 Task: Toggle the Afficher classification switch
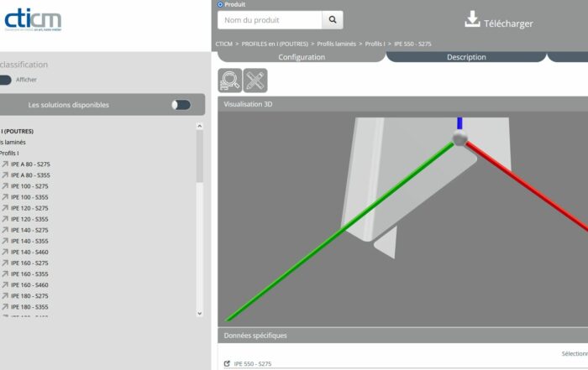5,80
